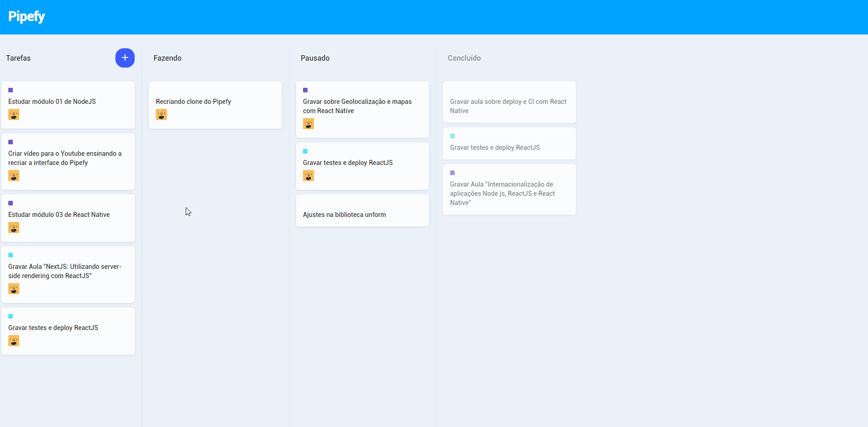The image size is (868, 427).
Task: Open Tarefas card 'Gravar testes e deploy ReactJS'
Action: [x=68, y=331]
